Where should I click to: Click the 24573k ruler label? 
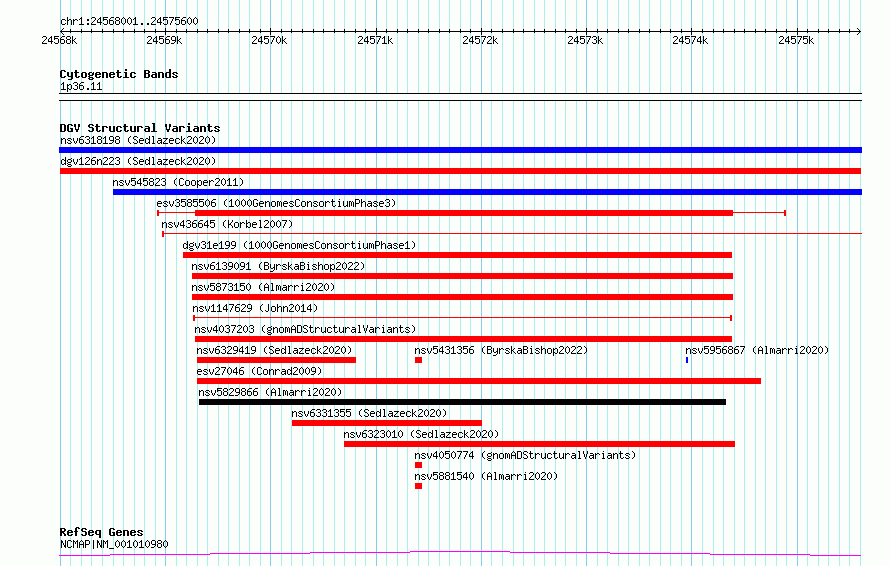(x=585, y=40)
